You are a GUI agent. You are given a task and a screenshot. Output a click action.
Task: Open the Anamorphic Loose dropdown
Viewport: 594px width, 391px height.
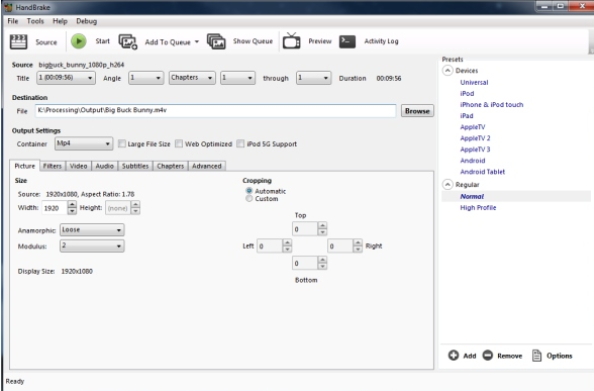pos(92,230)
